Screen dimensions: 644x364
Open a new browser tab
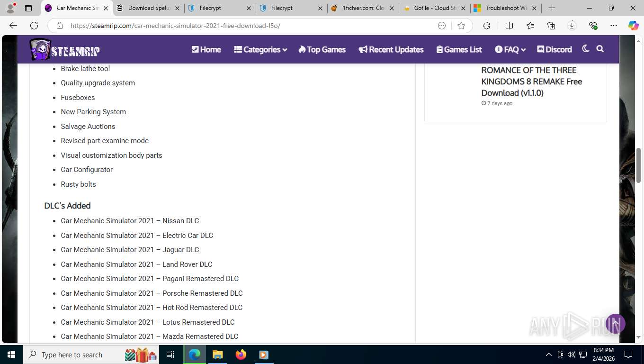[552, 8]
